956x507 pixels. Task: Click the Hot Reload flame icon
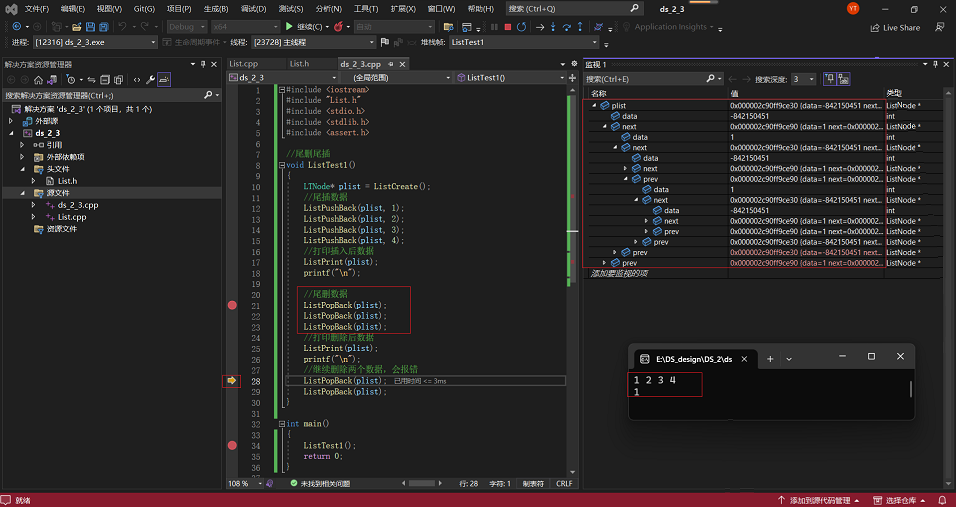338,27
